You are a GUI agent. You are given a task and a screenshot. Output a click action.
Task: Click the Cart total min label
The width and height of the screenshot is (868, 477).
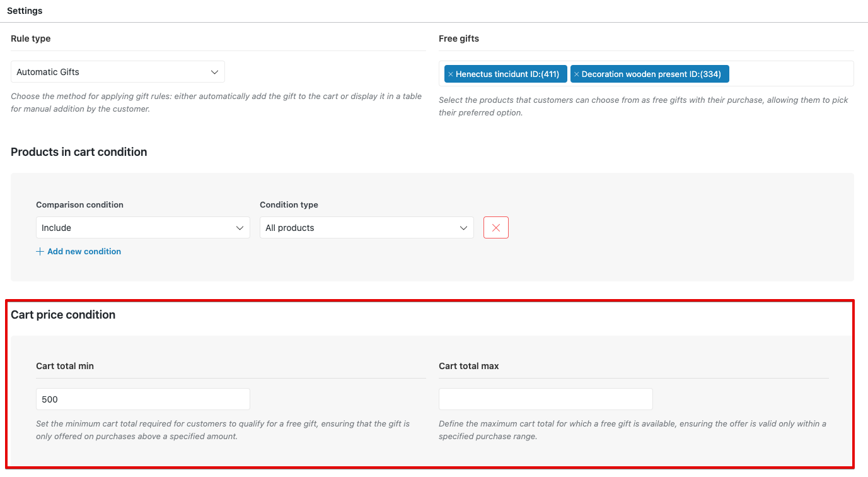click(65, 366)
